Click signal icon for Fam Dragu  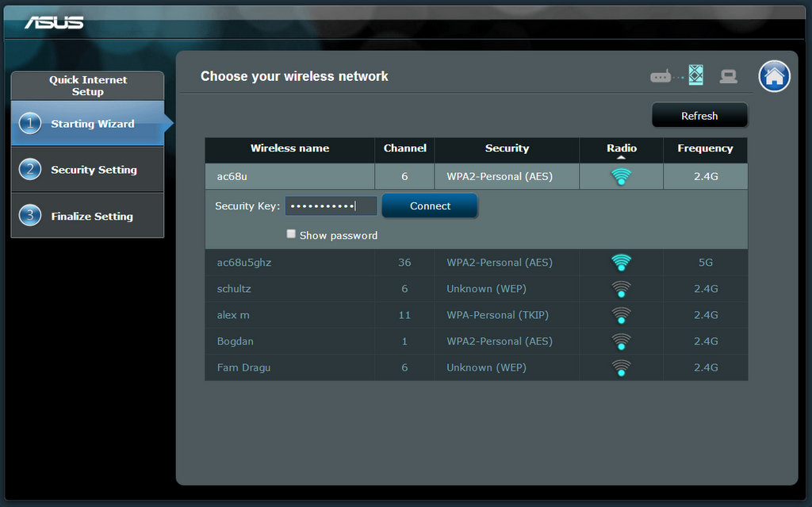pos(621,367)
